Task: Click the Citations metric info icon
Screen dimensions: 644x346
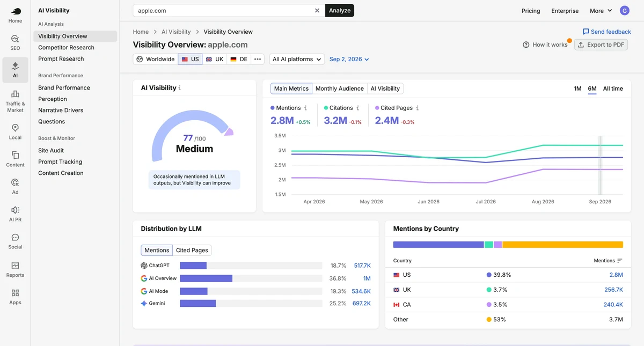Action: click(x=358, y=108)
